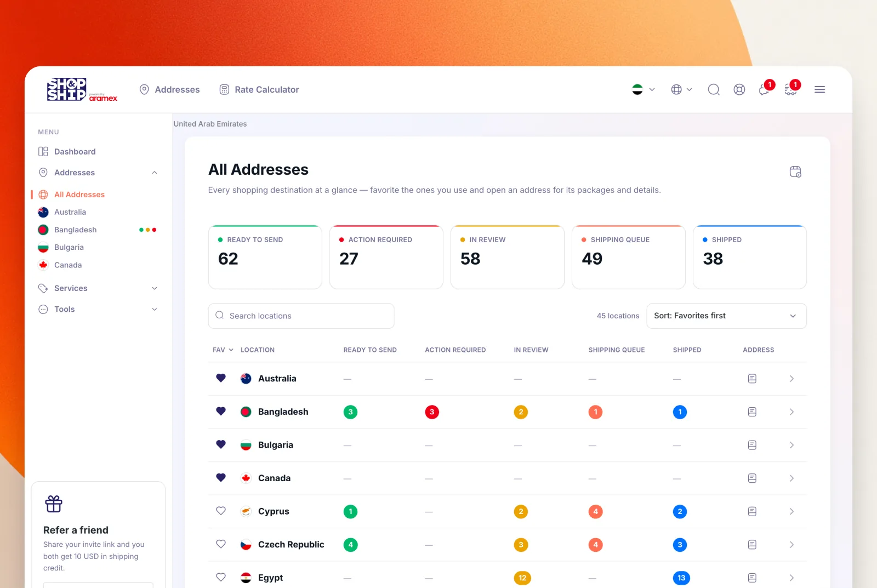Favorite Egypt with the heart

[221, 577]
